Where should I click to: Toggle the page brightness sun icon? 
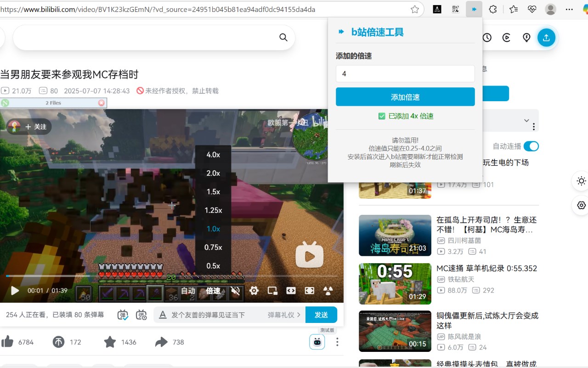click(x=581, y=181)
